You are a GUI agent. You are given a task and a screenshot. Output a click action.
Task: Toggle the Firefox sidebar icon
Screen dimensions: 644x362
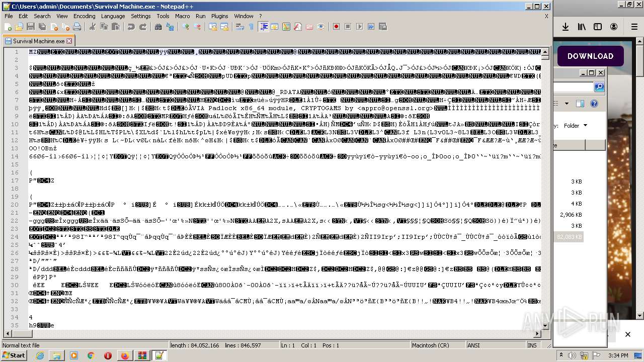point(598,27)
